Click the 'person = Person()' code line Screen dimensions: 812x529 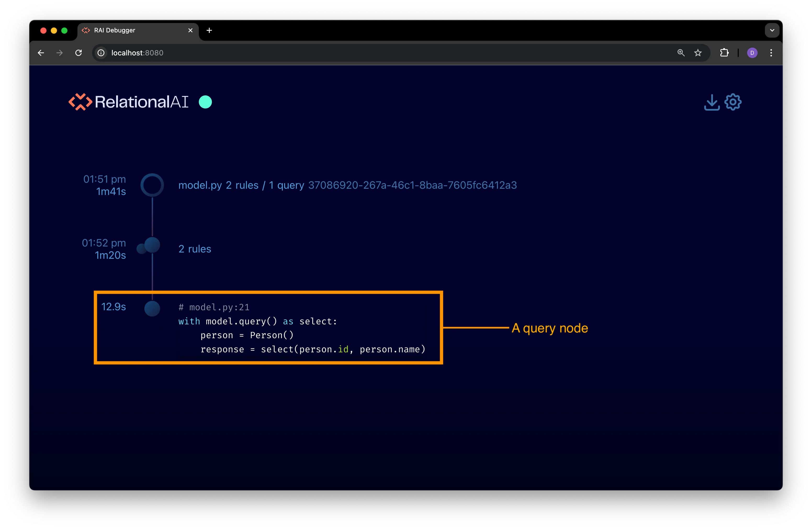(247, 335)
